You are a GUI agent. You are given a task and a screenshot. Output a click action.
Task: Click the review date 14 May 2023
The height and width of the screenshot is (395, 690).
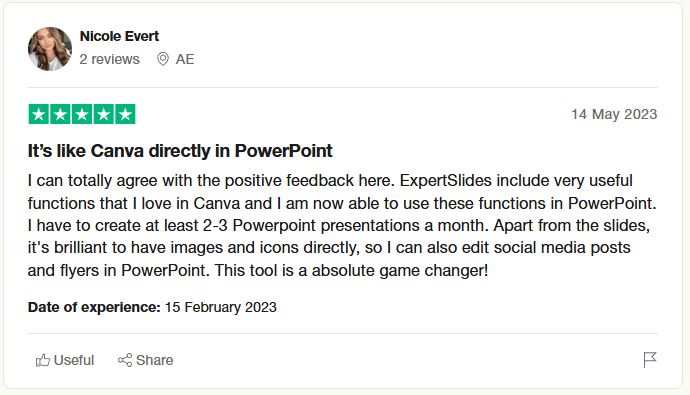[x=614, y=114]
